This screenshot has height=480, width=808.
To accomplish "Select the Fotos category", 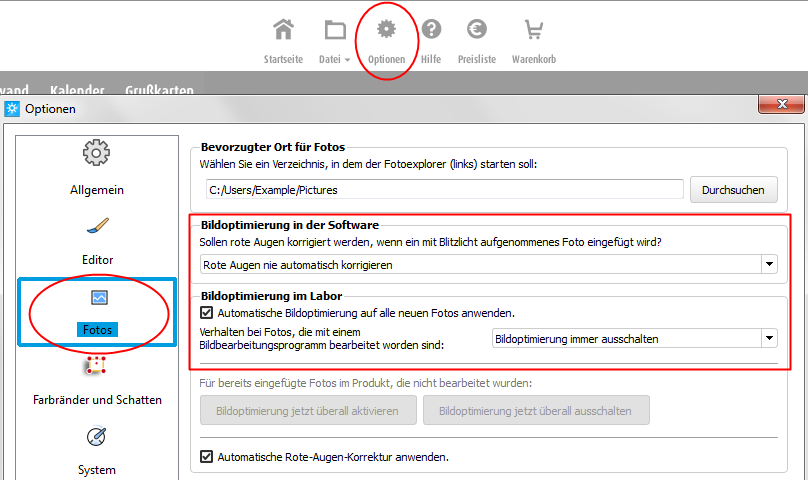I will coord(98,311).
